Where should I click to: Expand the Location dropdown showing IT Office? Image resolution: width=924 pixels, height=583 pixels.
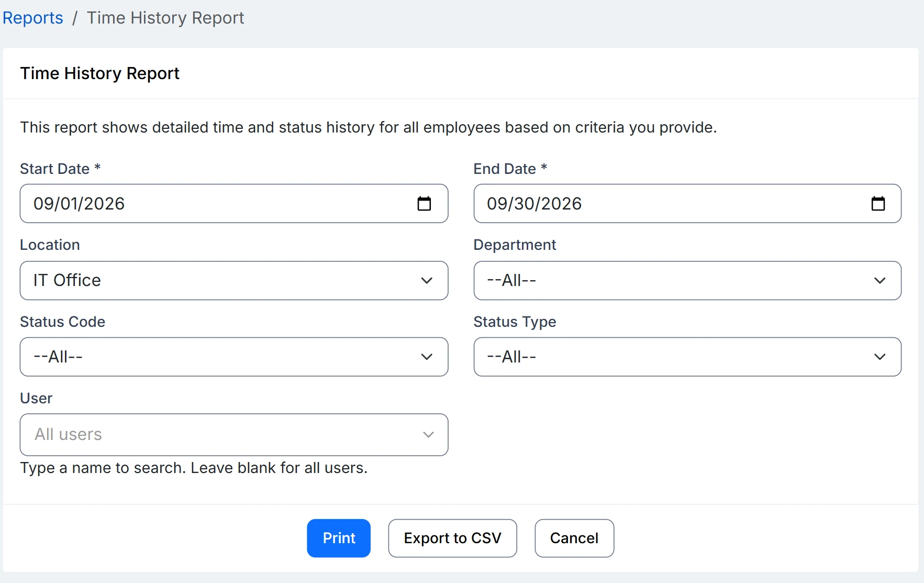234,280
